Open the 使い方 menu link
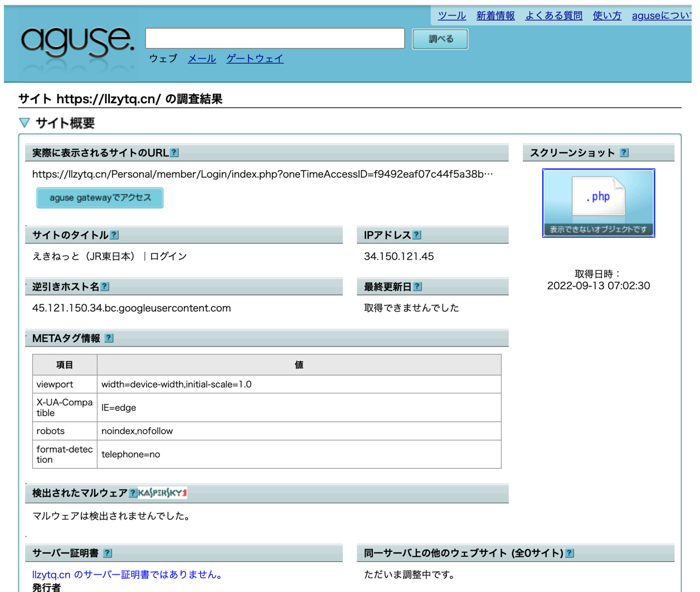Screen dimensions: 700x592 click(x=607, y=16)
